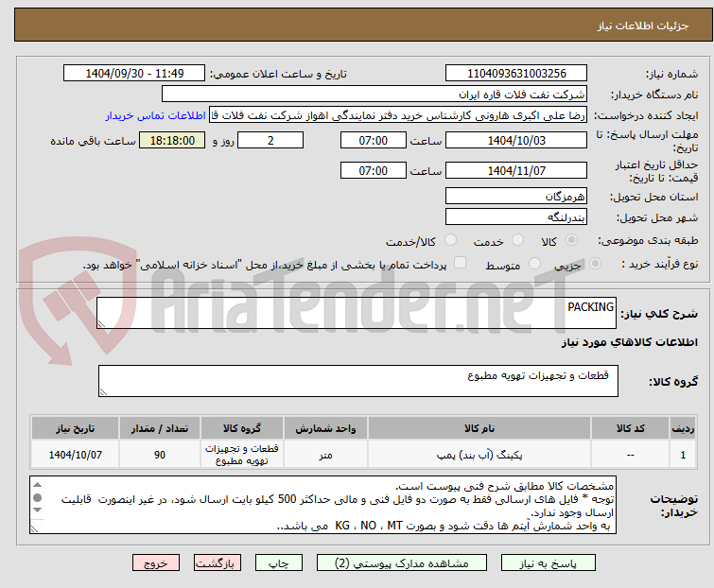Click the goods group text area resize handle
Viewport: 714px width, 588px height.
tap(103, 392)
